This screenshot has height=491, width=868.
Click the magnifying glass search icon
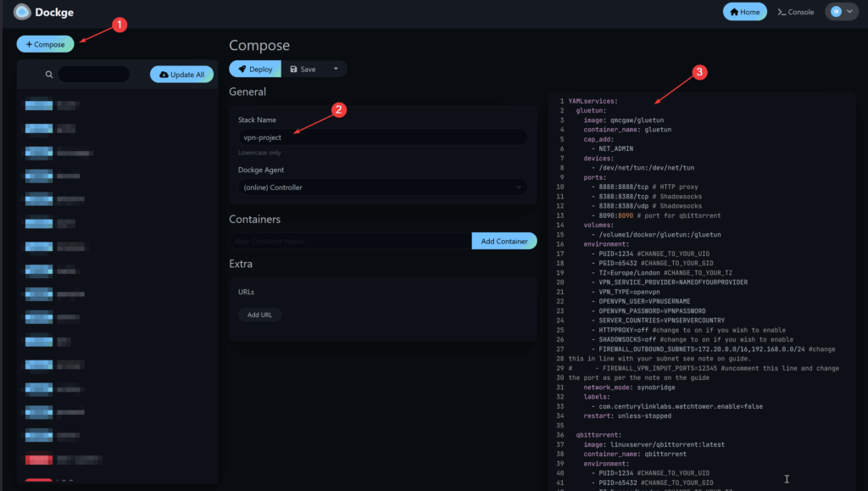pos(49,74)
